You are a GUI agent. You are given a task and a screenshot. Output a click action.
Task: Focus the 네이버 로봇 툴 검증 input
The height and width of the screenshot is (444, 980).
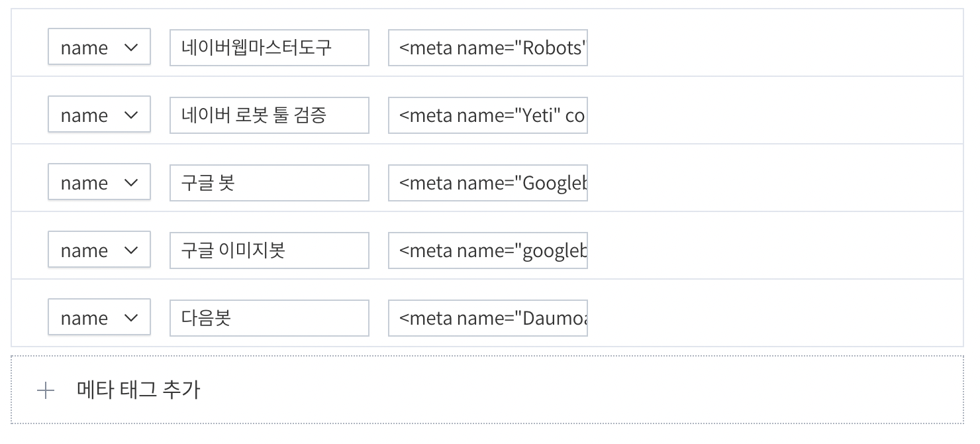269,115
